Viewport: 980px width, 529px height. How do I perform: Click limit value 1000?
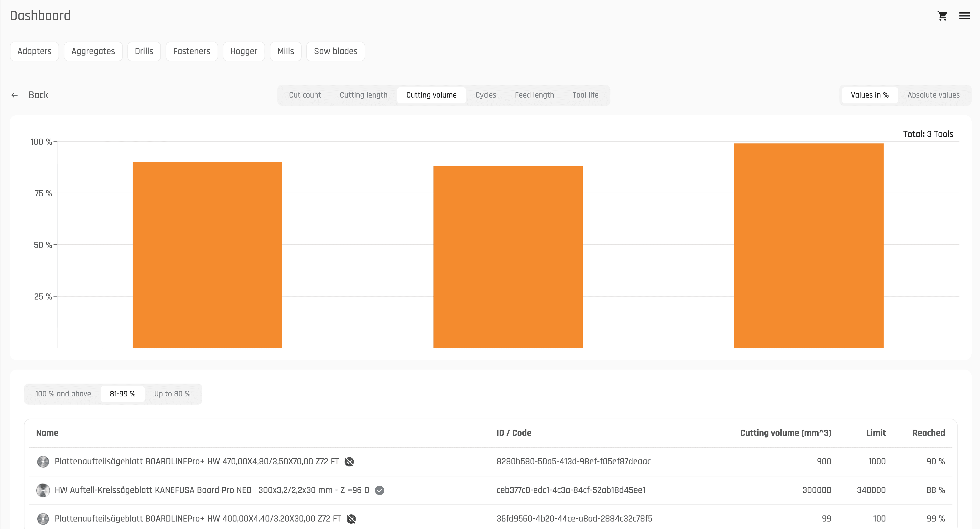point(877,462)
